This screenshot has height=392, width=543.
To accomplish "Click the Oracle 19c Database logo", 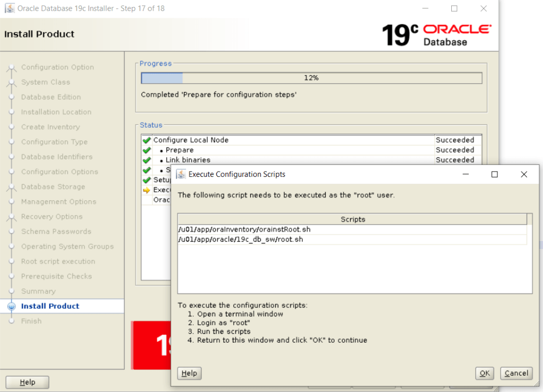I will click(436, 34).
